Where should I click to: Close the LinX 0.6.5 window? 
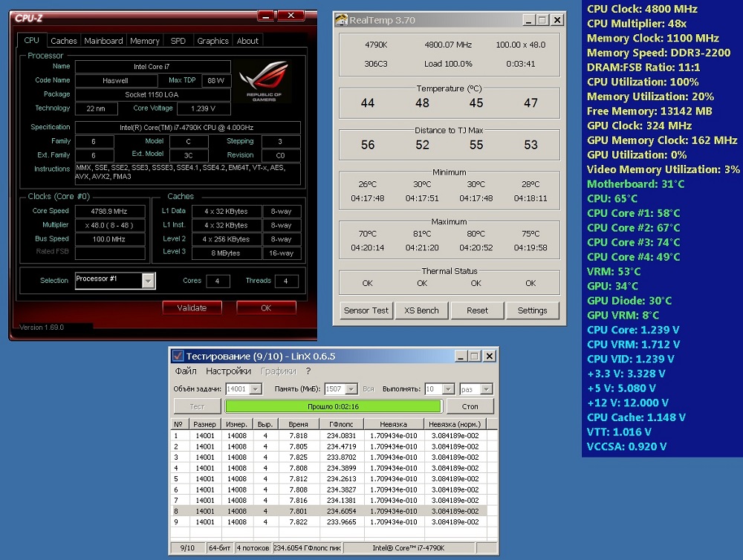pos(490,356)
